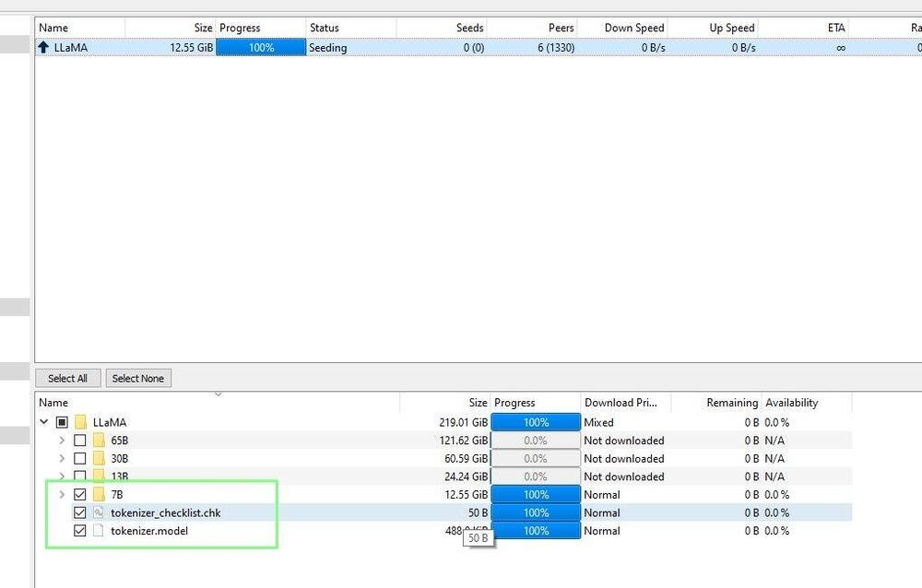Click the 13B row 0.0% progress bar
Screen dimensions: 922x588
tap(536, 476)
